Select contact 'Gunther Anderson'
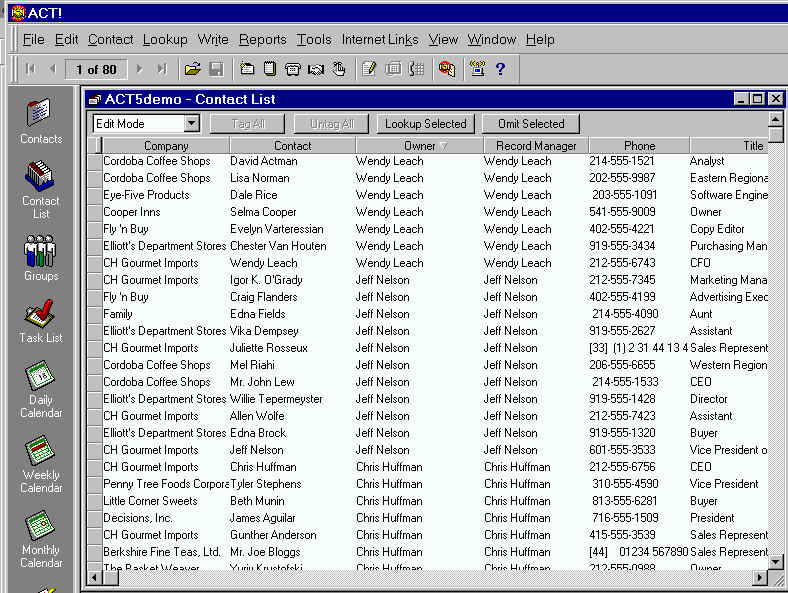Screen dimensions: 788x593 click(x=273, y=535)
